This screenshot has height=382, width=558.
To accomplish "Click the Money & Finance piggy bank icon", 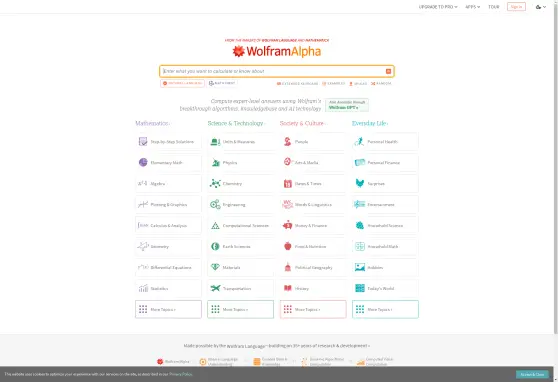I will [288, 225].
